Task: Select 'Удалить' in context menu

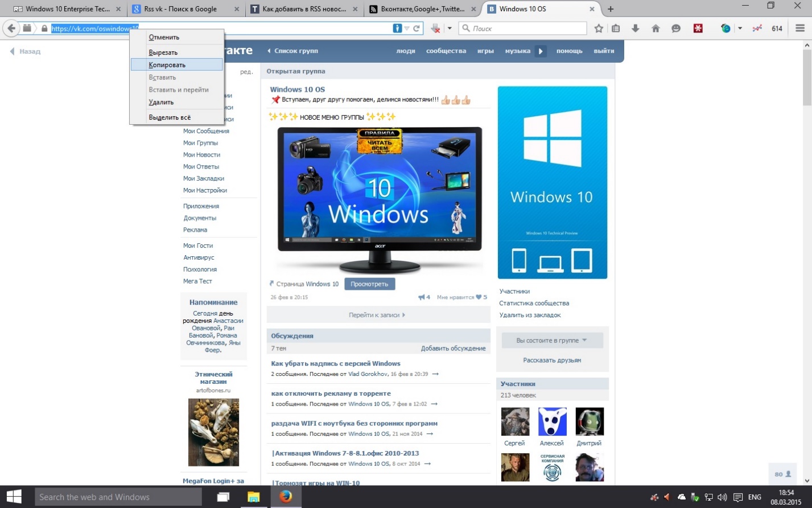Action: pos(176,103)
